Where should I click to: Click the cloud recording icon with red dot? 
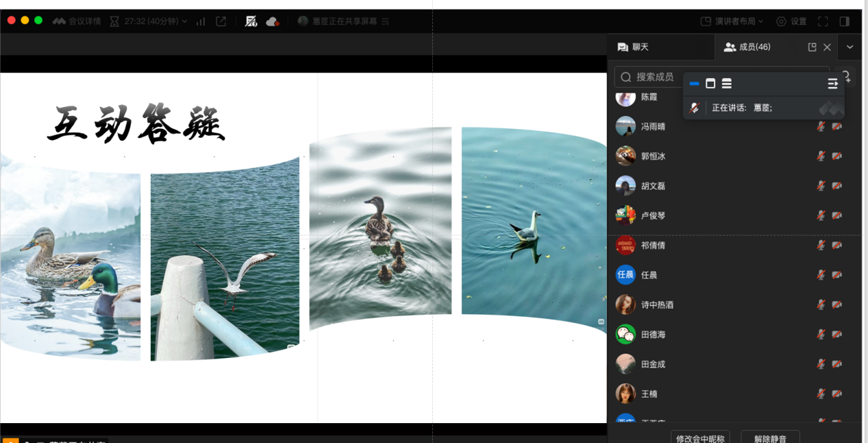[272, 21]
